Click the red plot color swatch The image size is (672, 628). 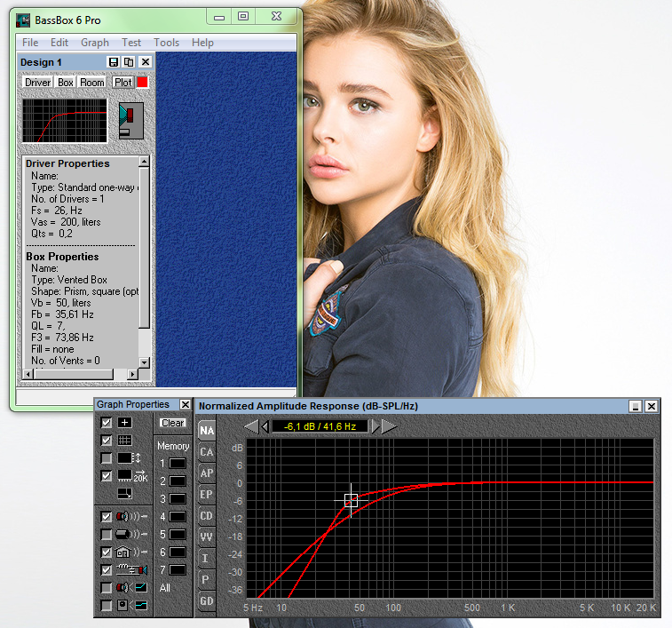pos(142,83)
